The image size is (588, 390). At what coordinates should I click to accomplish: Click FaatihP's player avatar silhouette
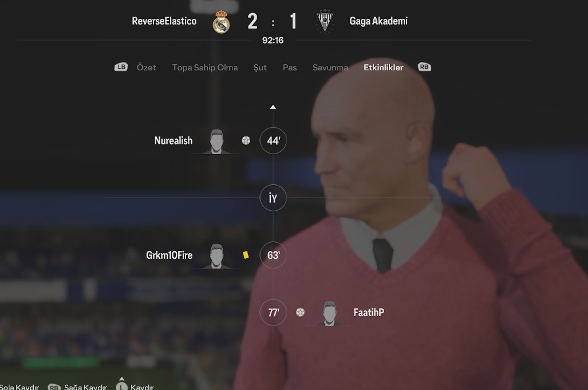click(329, 313)
